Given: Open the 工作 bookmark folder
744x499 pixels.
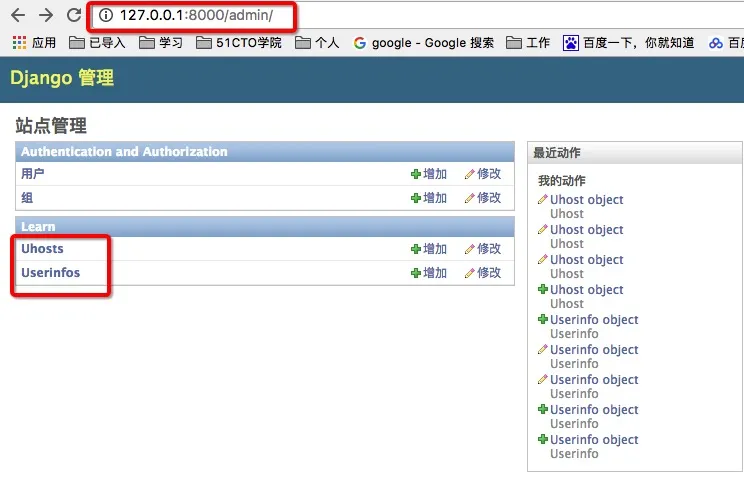Looking at the screenshot, I should [x=528, y=43].
